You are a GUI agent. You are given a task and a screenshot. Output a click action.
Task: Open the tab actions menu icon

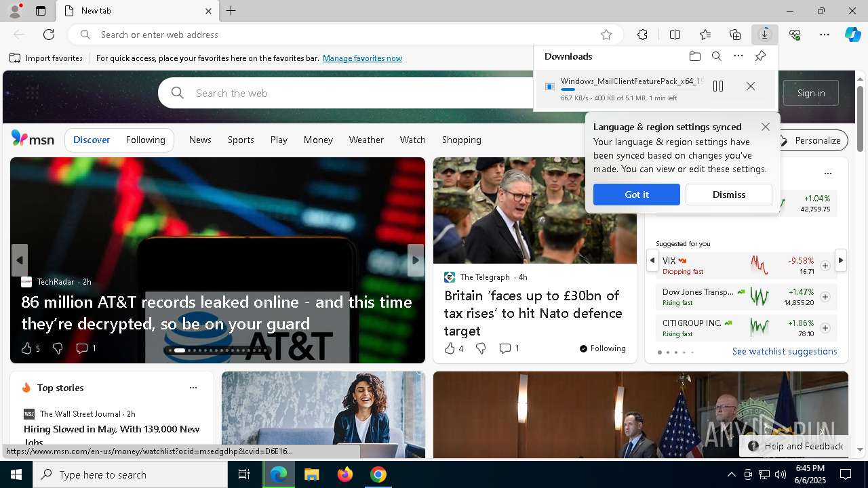41,11
